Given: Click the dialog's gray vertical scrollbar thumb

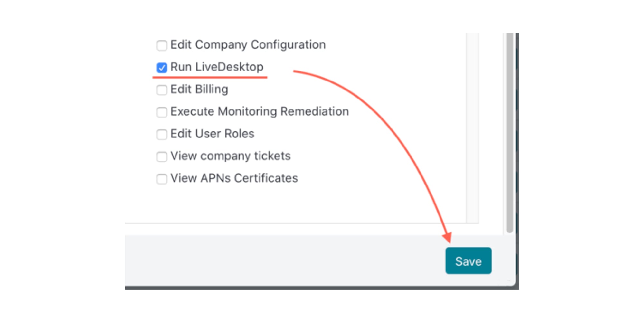Looking at the screenshot, I should 509,129.
